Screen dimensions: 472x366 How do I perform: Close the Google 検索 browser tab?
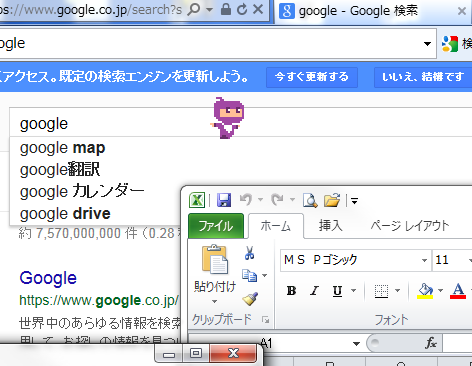tap(462, 11)
